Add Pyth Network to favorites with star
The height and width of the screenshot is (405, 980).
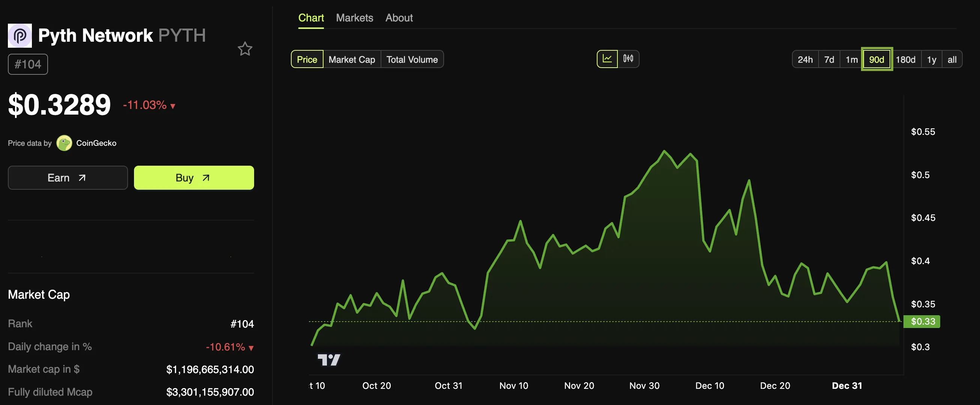click(x=245, y=49)
